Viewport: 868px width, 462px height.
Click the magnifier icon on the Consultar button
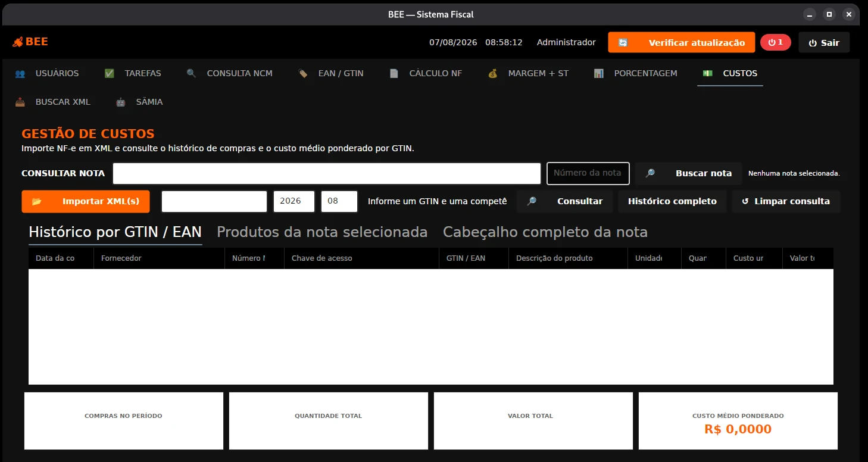point(532,202)
